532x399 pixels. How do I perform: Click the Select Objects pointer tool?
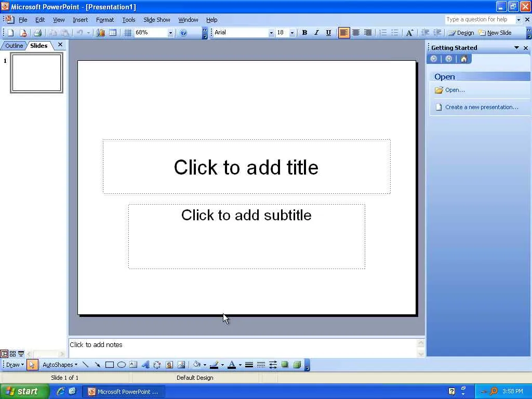coord(32,365)
